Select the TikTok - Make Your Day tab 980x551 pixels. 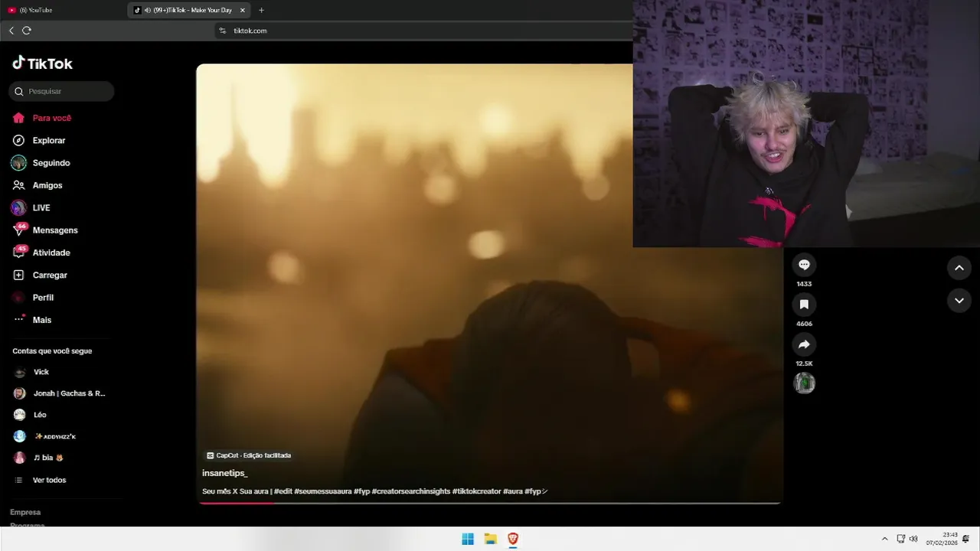tap(190, 10)
